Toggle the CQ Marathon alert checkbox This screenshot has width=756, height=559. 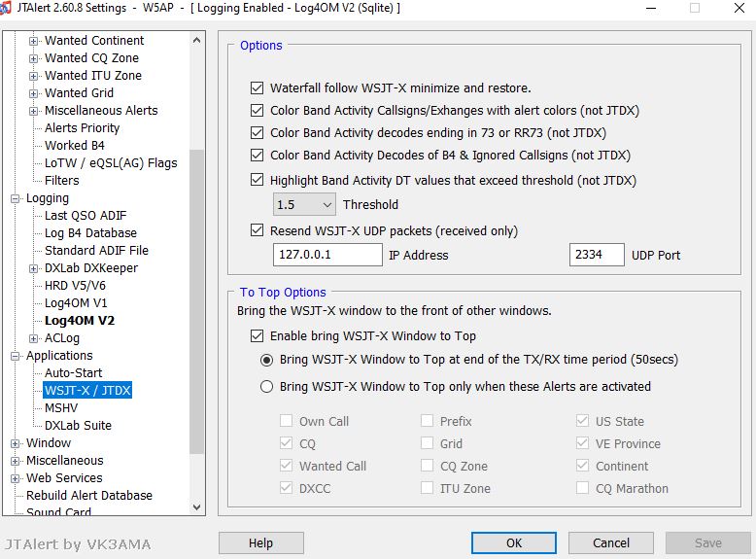(582, 488)
